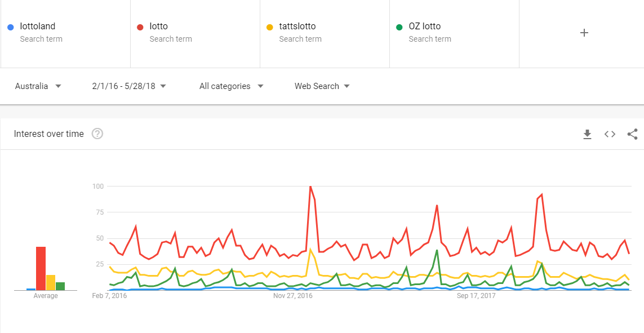The height and width of the screenshot is (333, 644).
Task: Click the green OZ lotto color dot
Action: click(x=399, y=27)
